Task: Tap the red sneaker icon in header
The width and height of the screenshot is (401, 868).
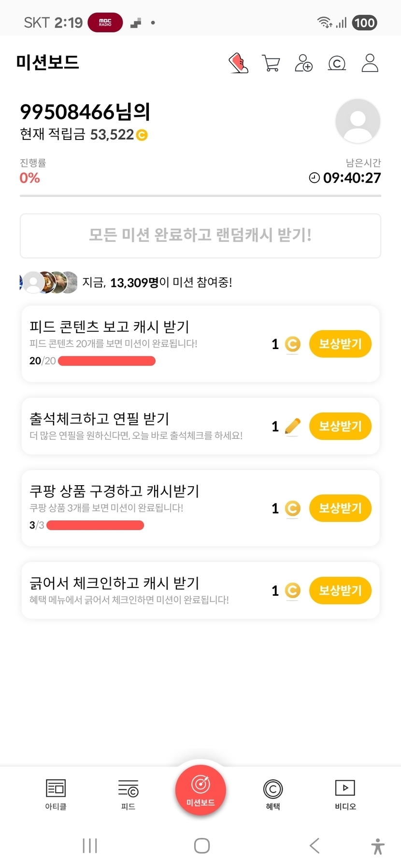Action: [x=238, y=63]
